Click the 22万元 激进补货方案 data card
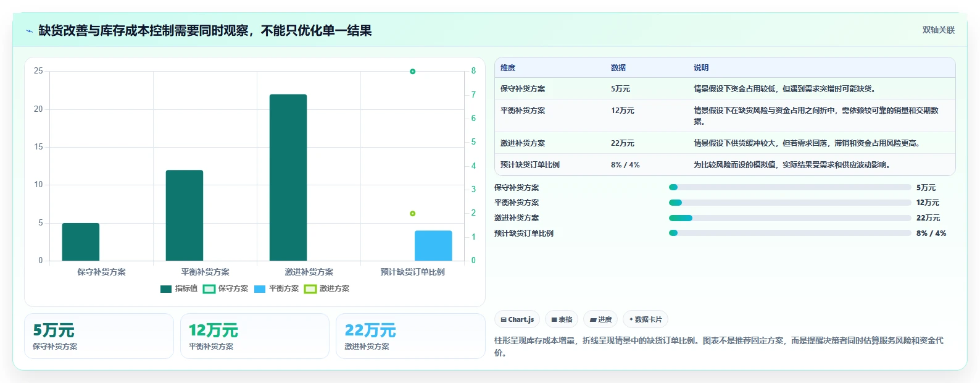 410,336
